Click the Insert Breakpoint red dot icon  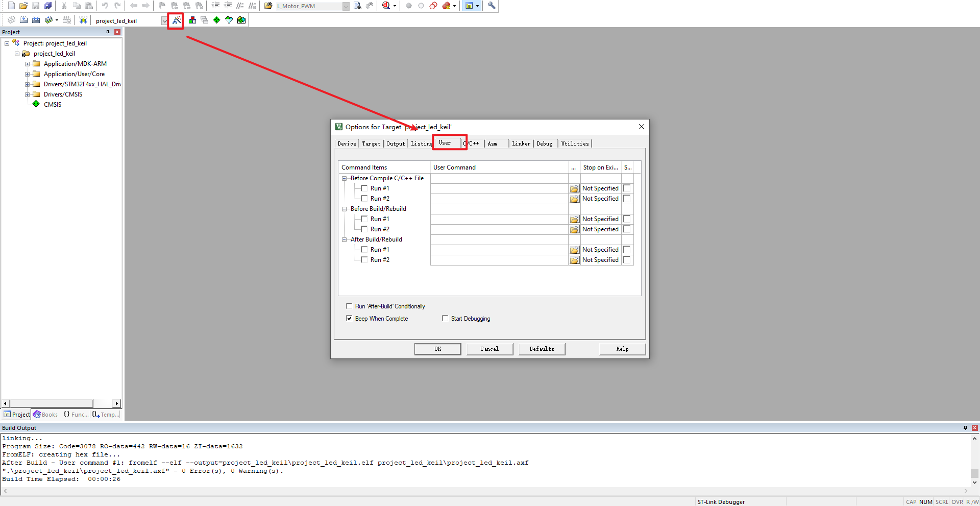point(409,6)
